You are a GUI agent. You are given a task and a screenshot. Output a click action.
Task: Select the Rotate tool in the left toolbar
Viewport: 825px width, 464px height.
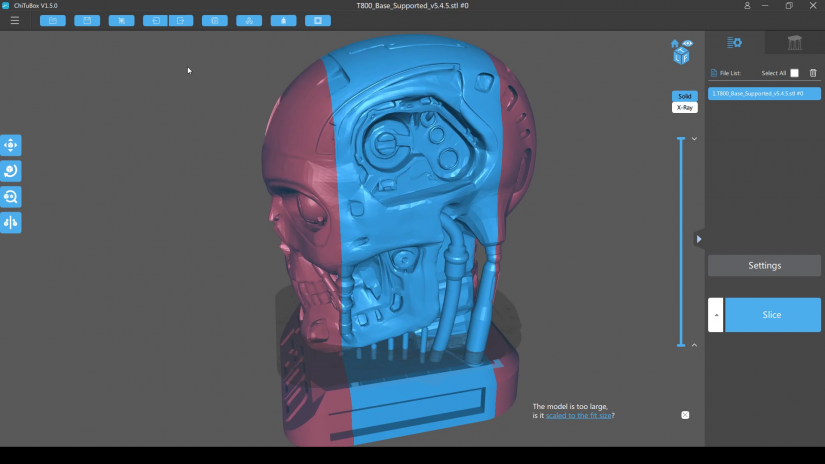click(x=11, y=171)
